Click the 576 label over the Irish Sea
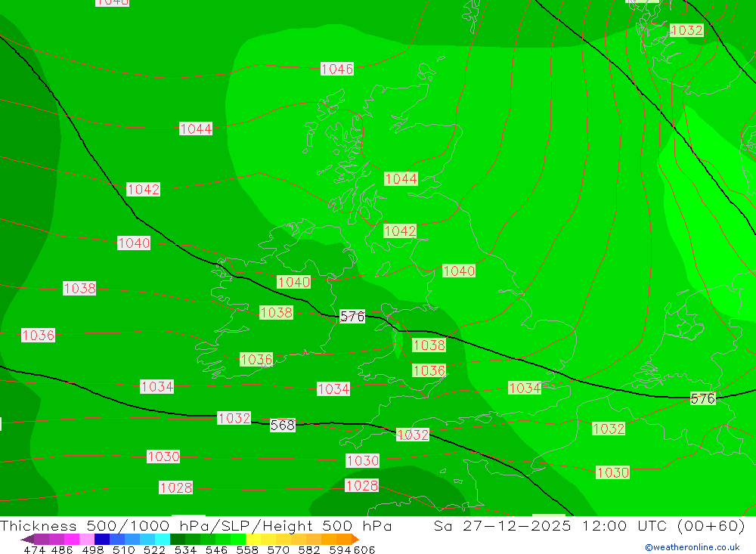 tap(352, 317)
